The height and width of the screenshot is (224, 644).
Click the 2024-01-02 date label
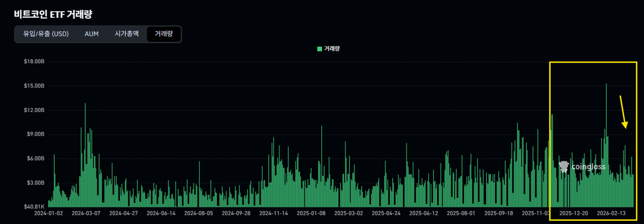48,213
